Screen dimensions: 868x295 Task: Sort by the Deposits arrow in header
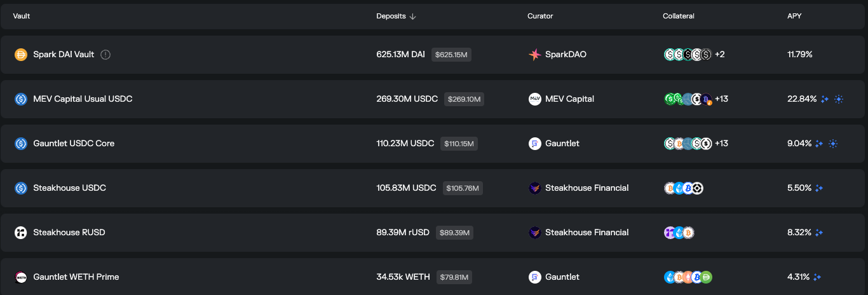[412, 17]
